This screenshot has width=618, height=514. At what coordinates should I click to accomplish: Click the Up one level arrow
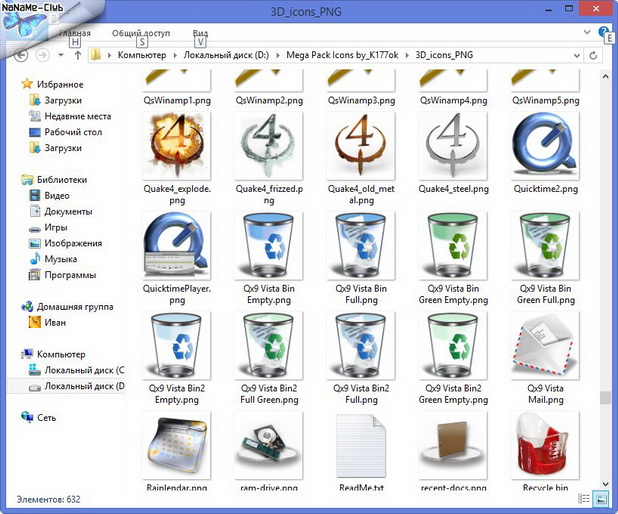click(x=77, y=54)
